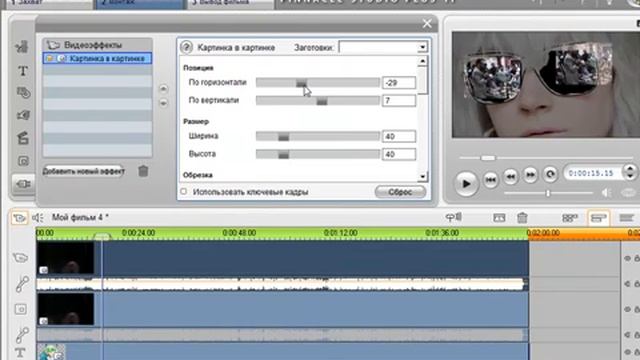Click the По вертикали slider handle
The image size is (640, 360).
[322, 101]
